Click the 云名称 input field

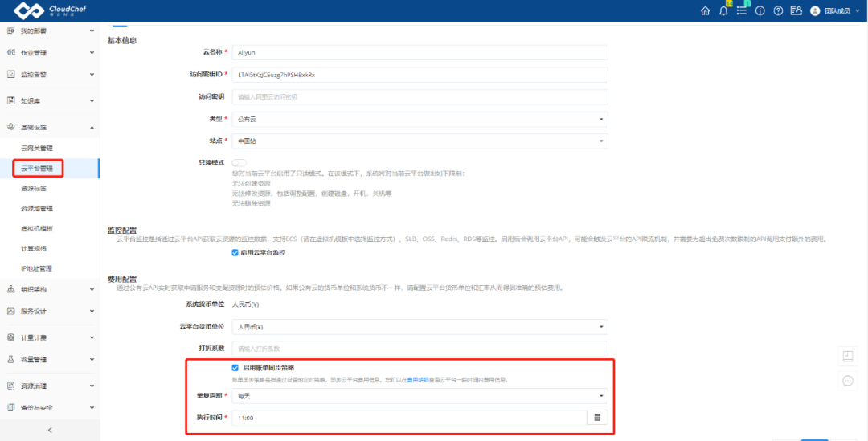pyautogui.click(x=420, y=52)
